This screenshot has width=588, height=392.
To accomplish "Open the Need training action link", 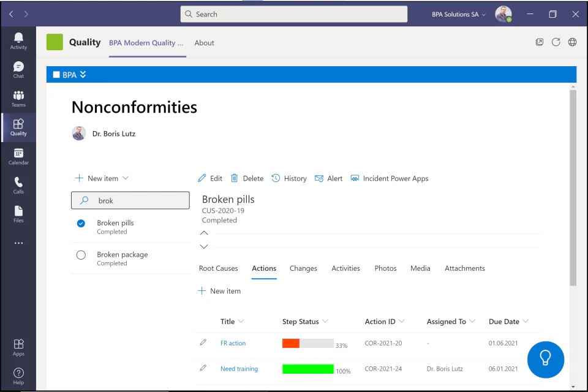I will tap(239, 369).
